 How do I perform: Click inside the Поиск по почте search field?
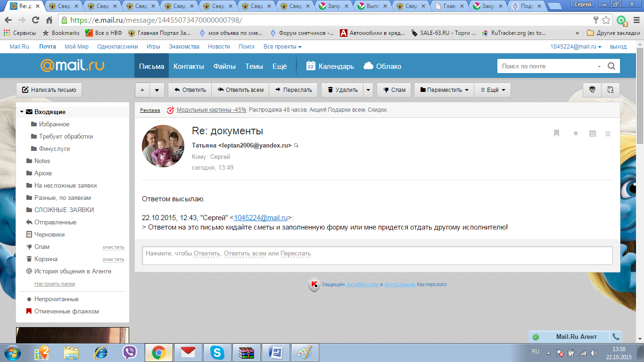coord(547,66)
